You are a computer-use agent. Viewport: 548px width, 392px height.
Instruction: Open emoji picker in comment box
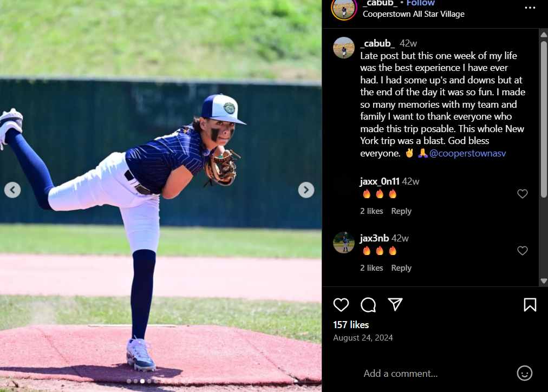[524, 373]
